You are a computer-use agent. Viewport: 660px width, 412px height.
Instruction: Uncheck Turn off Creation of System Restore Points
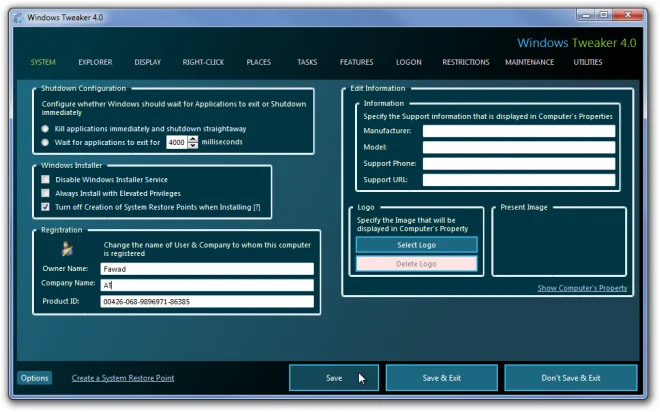point(45,207)
